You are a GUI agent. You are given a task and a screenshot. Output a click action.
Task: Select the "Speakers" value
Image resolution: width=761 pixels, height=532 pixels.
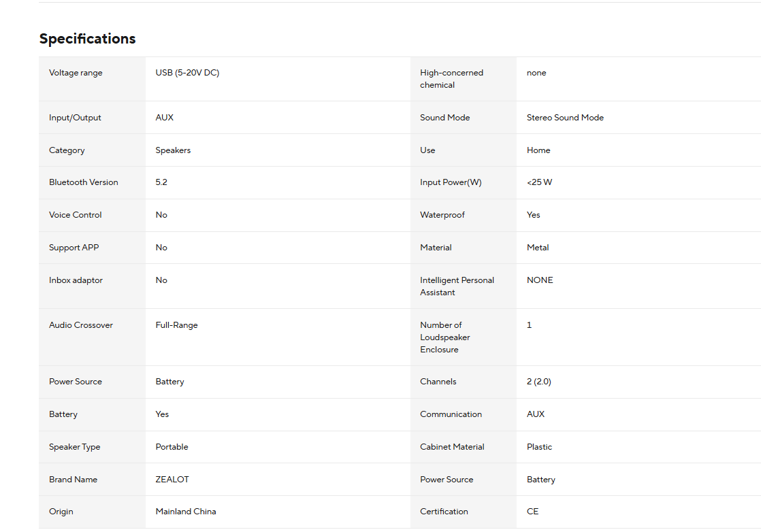coord(174,150)
